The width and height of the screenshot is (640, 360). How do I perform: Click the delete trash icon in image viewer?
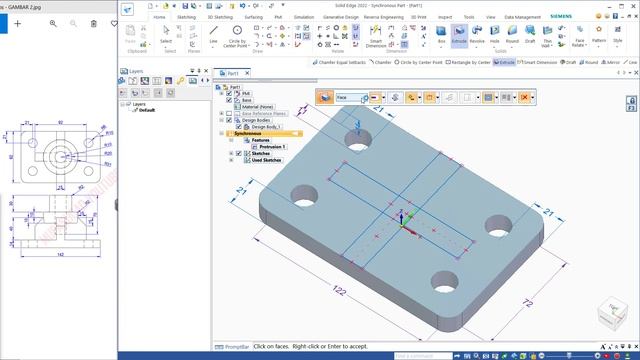coord(93,24)
